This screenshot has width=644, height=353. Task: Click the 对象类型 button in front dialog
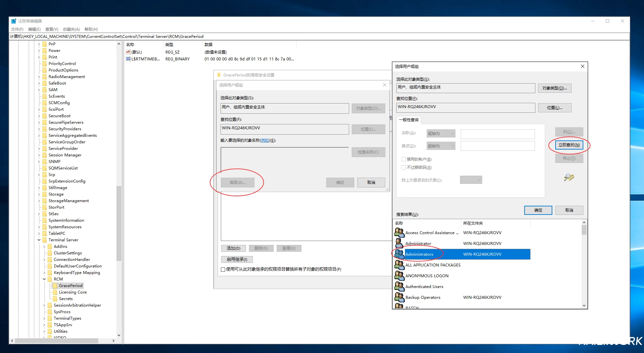pos(554,88)
